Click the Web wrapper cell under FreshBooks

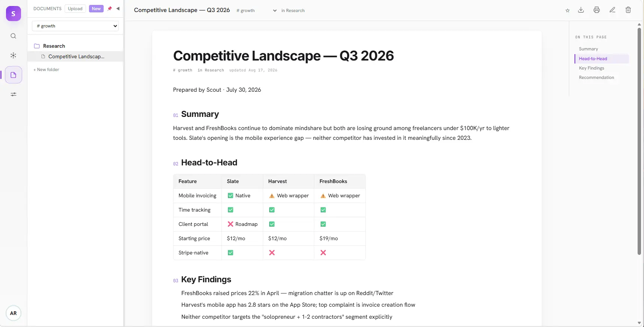click(340, 196)
